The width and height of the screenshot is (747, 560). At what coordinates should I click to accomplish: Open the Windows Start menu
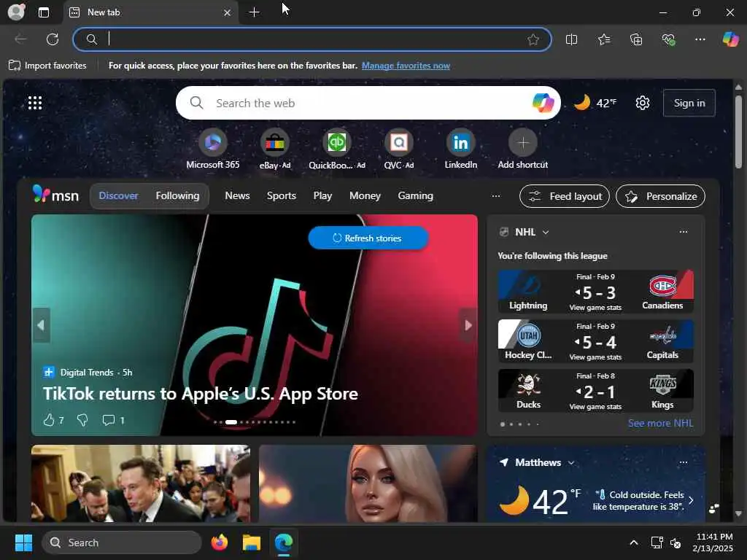[x=23, y=542]
